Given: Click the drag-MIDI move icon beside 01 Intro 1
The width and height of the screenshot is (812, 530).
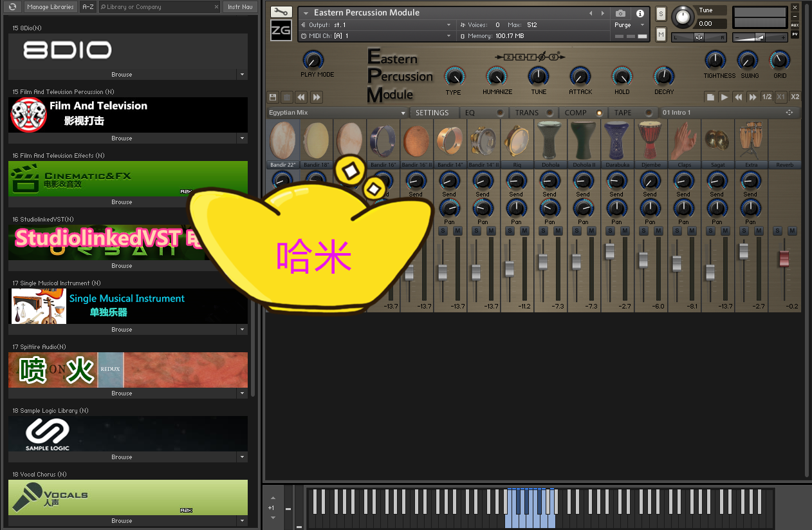Looking at the screenshot, I should click(789, 113).
